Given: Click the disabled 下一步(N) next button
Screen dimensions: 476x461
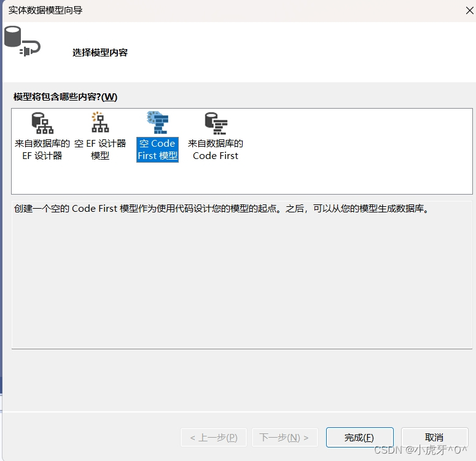Looking at the screenshot, I should point(285,437).
